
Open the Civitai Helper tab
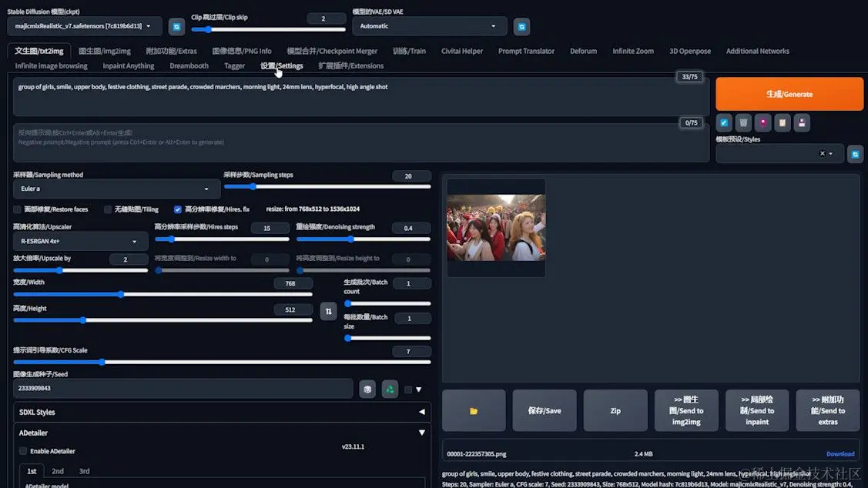[461, 51]
